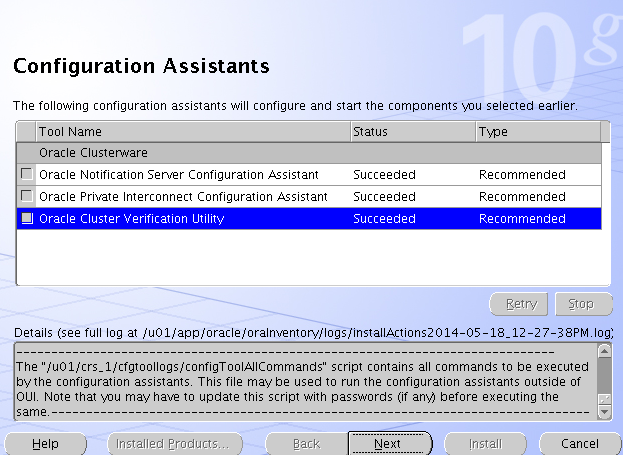623x455 pixels.
Task: Toggle checkbox for Oracle Cluster Verification Utility
Action: [x=27, y=218]
